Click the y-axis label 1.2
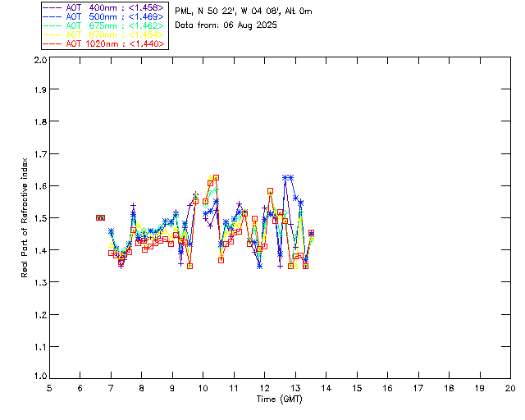The width and height of the screenshot is (525, 420). (40, 315)
